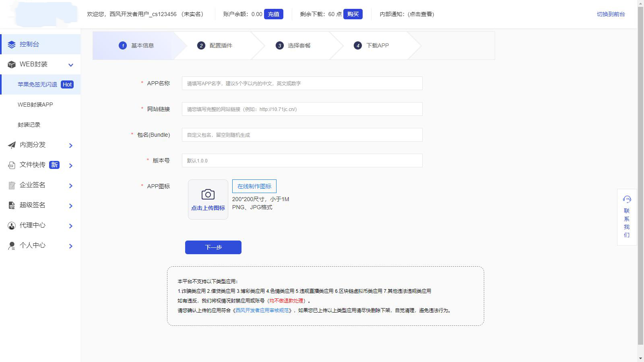Screen dimensions: 644x362
Task: Click 在线制作图标 to make an icon online
Action: click(x=254, y=186)
